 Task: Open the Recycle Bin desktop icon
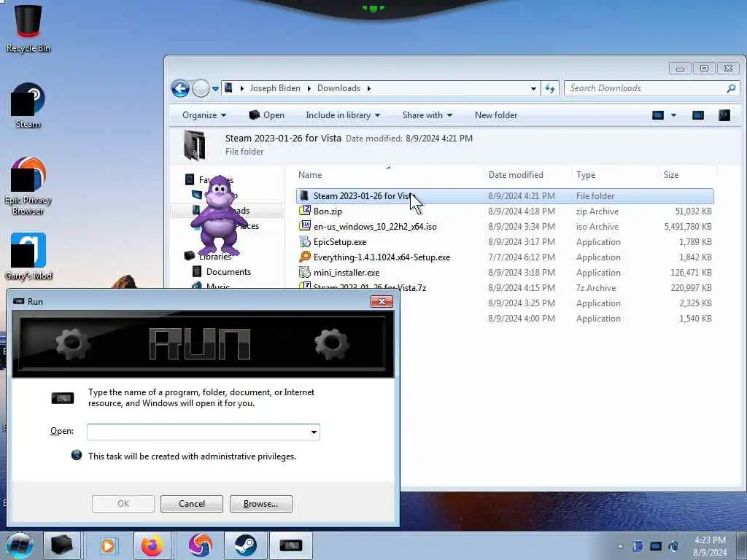point(28,27)
